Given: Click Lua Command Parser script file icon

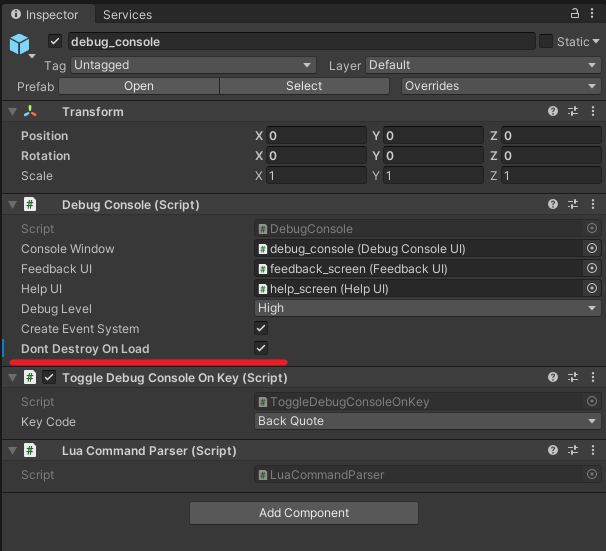Looking at the screenshot, I should 30,451.
